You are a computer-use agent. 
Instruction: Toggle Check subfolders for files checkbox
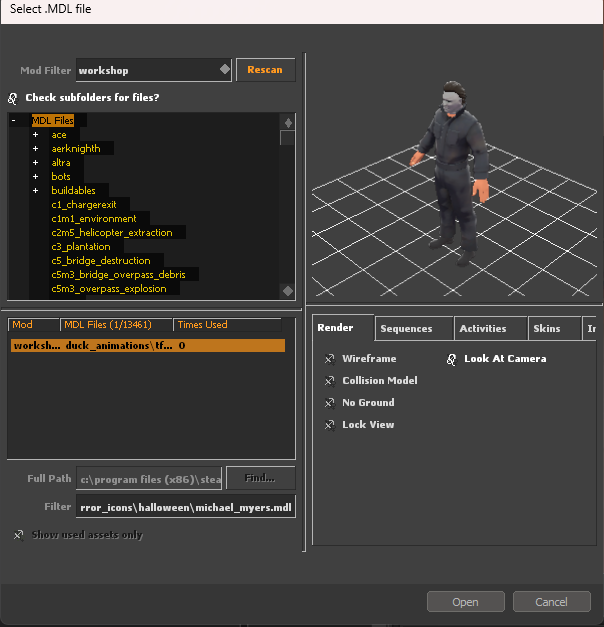pyautogui.click(x=13, y=98)
